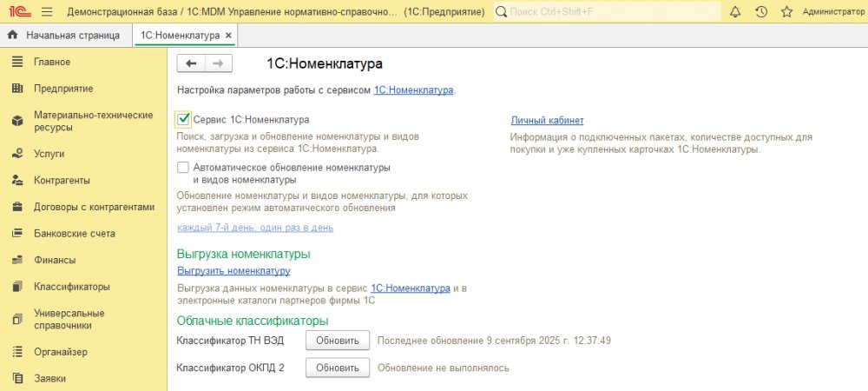Open schedule link каждый 7-й день
The height and width of the screenshot is (391, 868).
(x=255, y=228)
